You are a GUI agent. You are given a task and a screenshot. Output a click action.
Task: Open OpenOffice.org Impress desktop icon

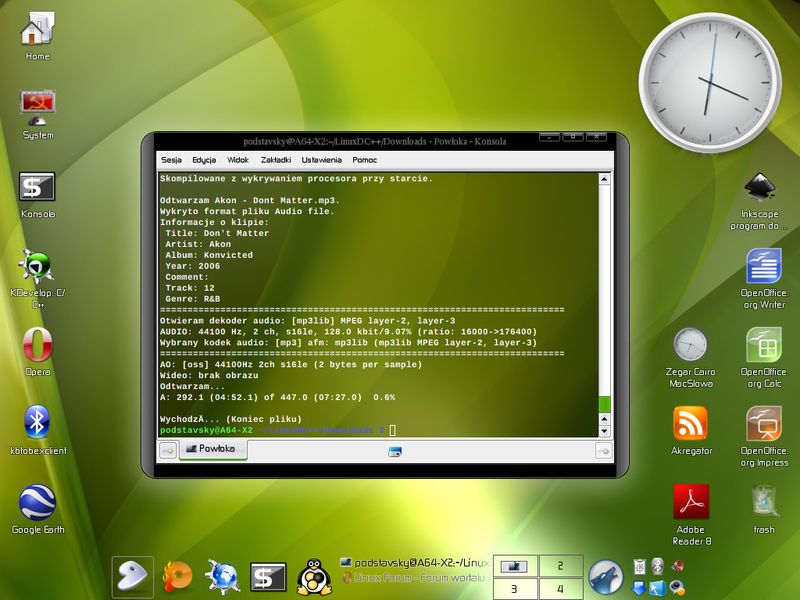click(764, 436)
